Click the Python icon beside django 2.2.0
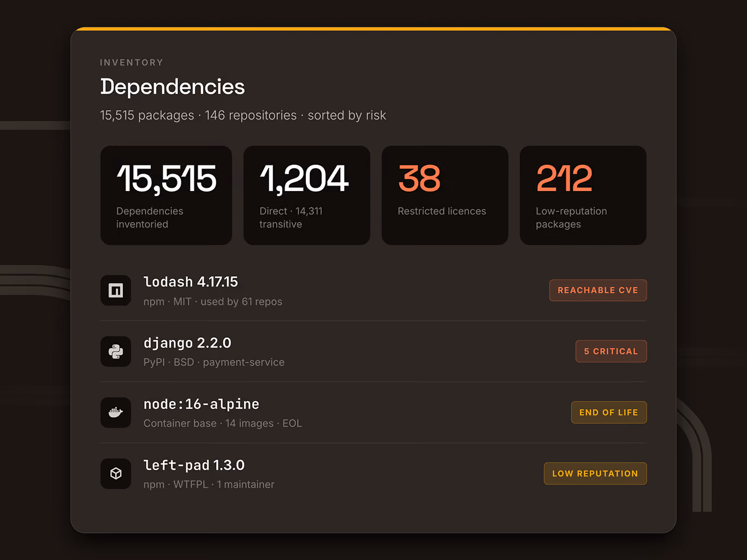The height and width of the screenshot is (560, 747). tap(116, 352)
